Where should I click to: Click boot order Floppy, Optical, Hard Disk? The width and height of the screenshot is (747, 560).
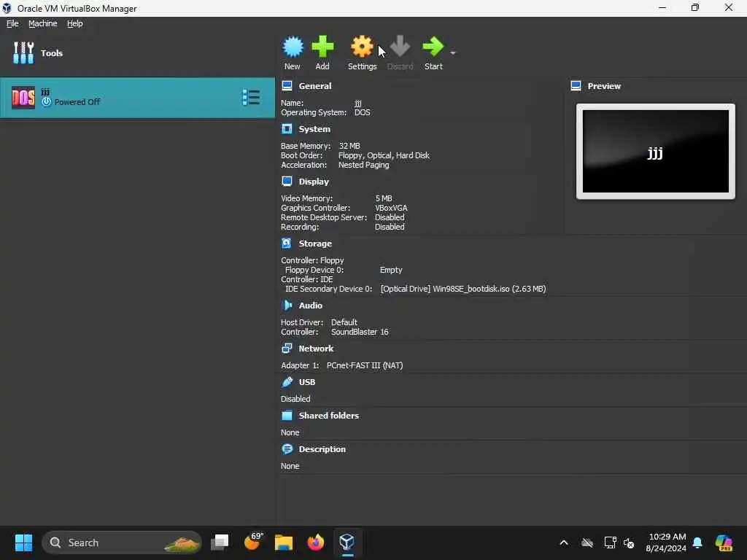[384, 155]
